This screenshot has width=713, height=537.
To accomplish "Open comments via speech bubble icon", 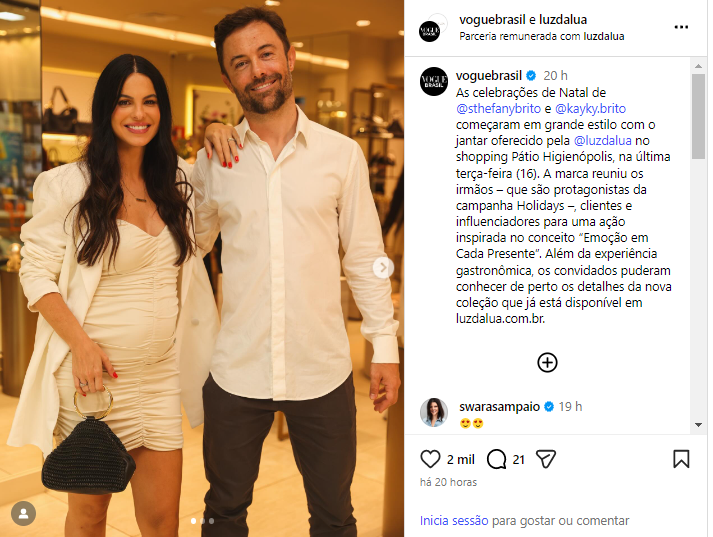I will 496,459.
